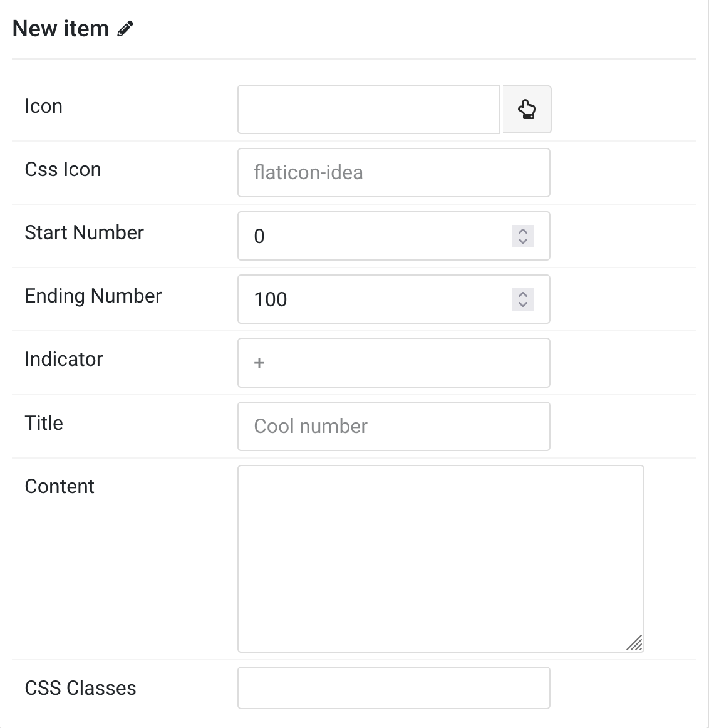The width and height of the screenshot is (709, 728).
Task: Click the Css Icon input field
Action: pyautogui.click(x=394, y=173)
